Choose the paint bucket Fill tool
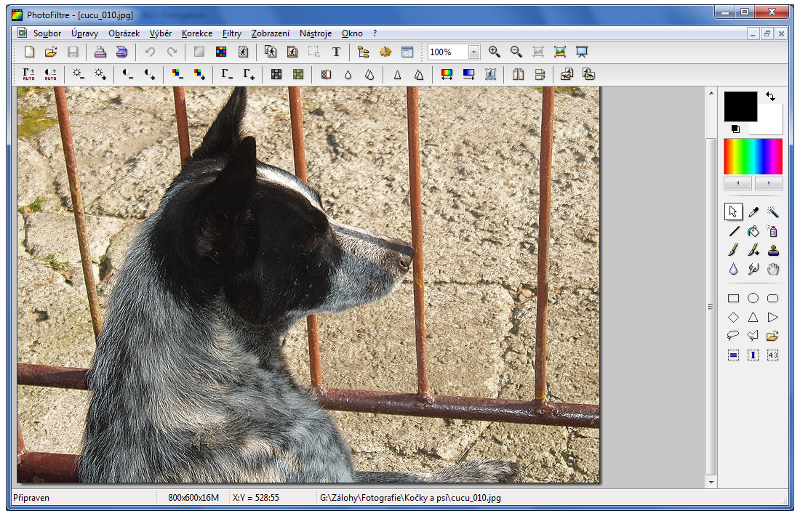 (x=753, y=231)
